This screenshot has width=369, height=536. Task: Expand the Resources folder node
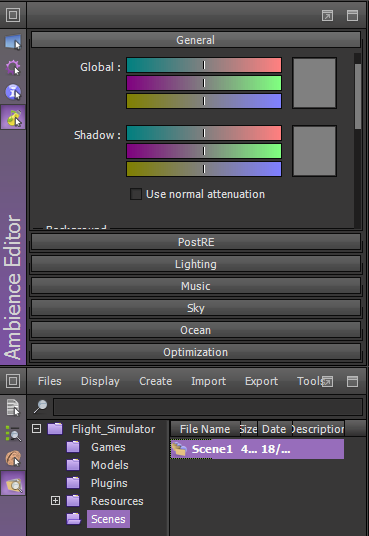(x=55, y=501)
